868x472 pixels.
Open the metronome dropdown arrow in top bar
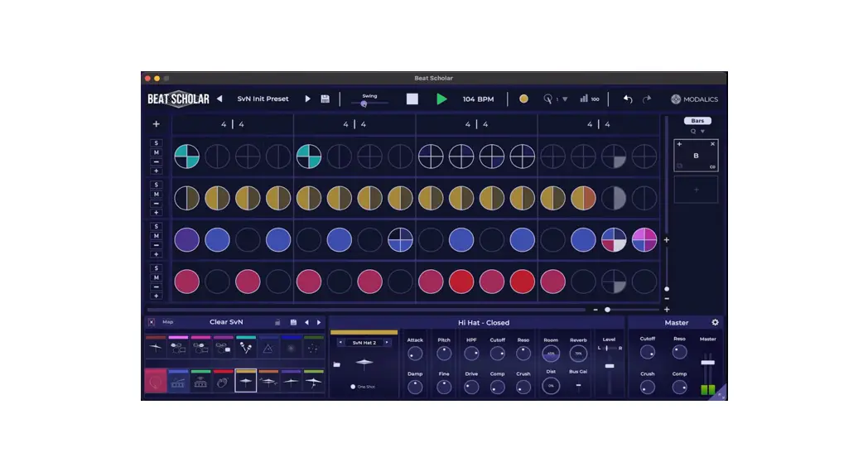[x=565, y=99]
